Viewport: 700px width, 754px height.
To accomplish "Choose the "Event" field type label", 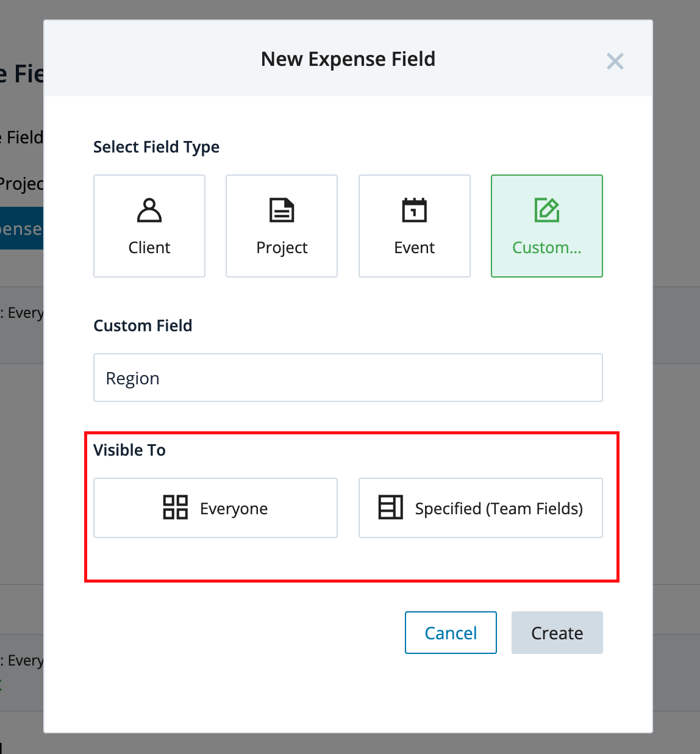I will tap(415, 248).
